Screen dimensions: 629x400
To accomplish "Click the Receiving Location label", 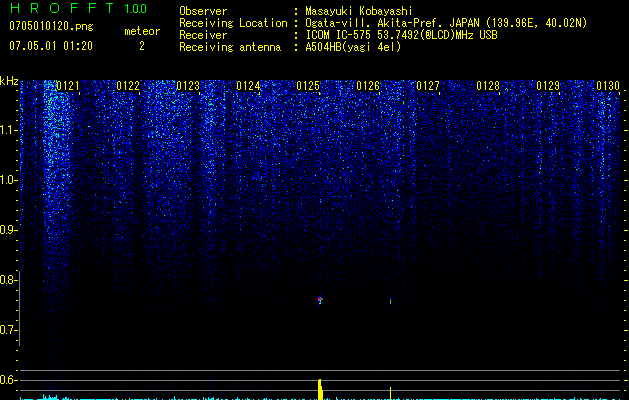I will [x=233, y=23].
